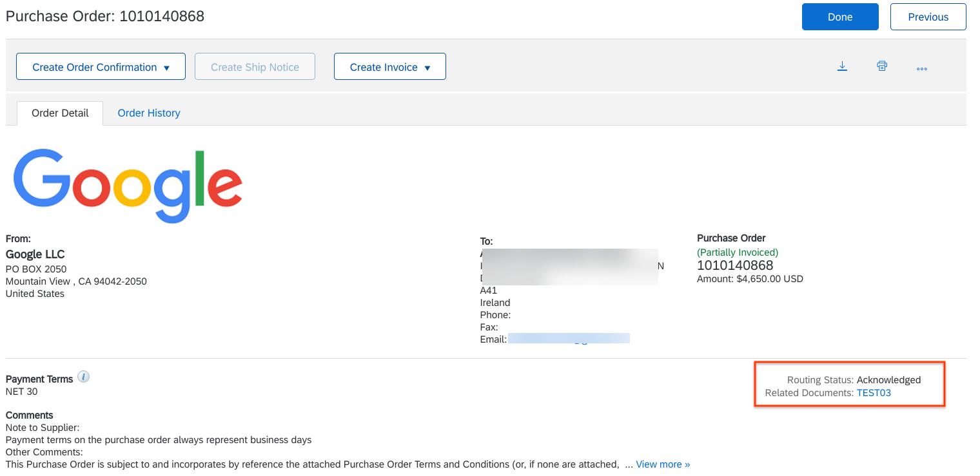Click the Create Ship Notice button
The width and height of the screenshot is (980, 476).
click(x=255, y=66)
